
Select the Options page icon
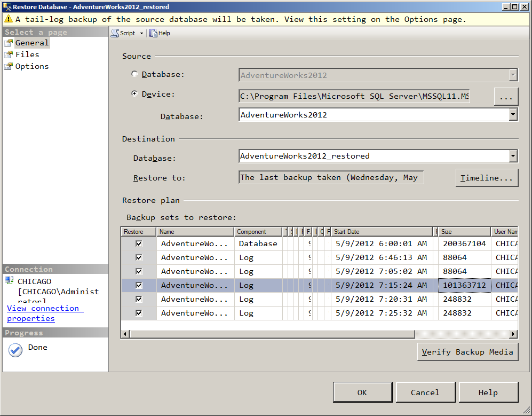click(x=9, y=66)
